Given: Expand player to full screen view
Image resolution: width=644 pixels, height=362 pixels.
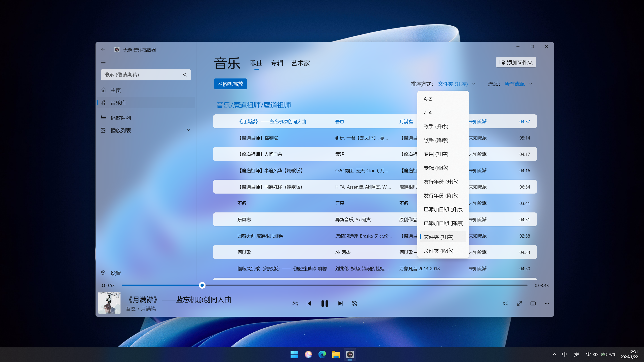Looking at the screenshot, I should coord(519,303).
